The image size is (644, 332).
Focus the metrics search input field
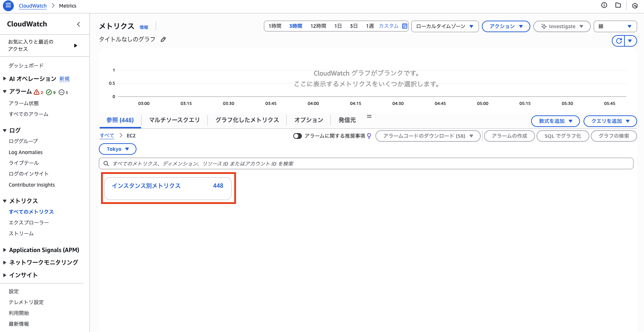[366, 163]
